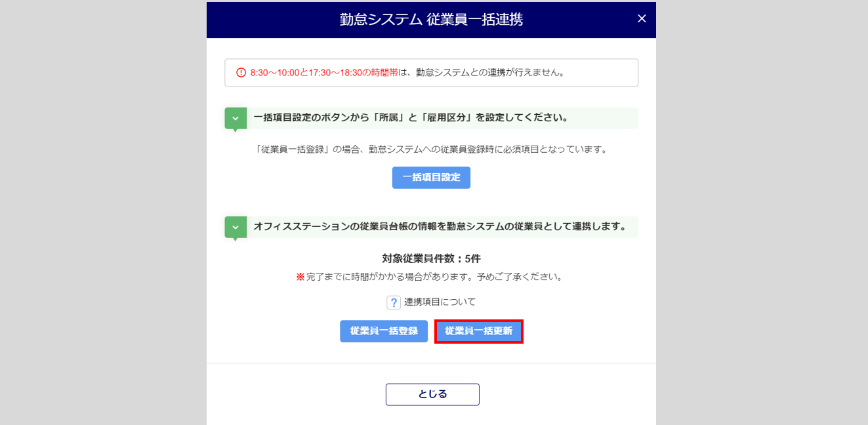Image resolution: width=868 pixels, height=425 pixels.
Task: Click the 完了までに時間がかかる場合があります note
Action: pyautogui.click(x=434, y=277)
